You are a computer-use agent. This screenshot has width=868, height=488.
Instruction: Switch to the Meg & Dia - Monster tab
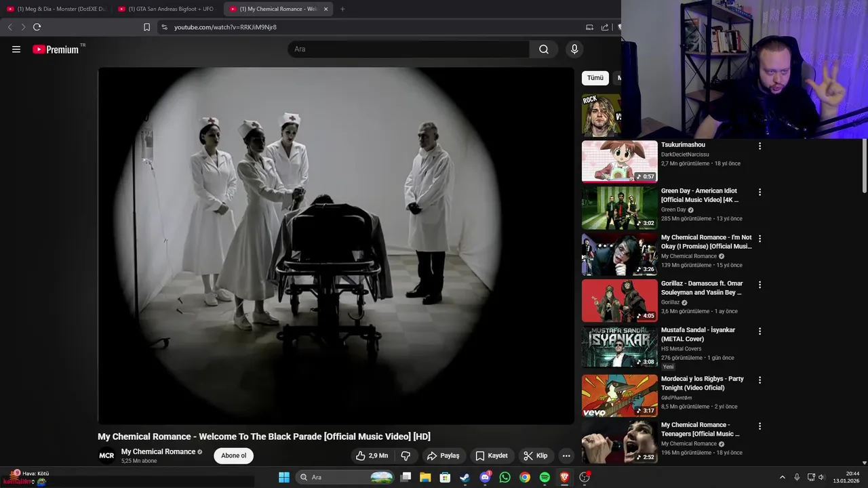click(56, 9)
